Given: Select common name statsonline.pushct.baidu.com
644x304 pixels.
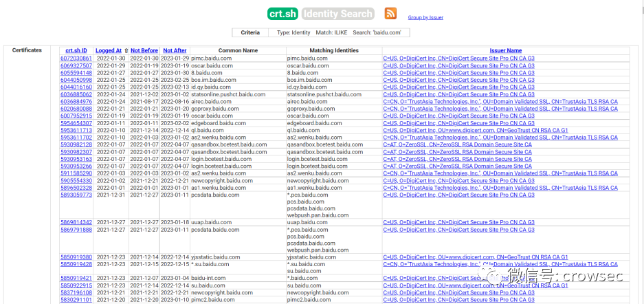Looking at the screenshot, I should coord(228,94).
